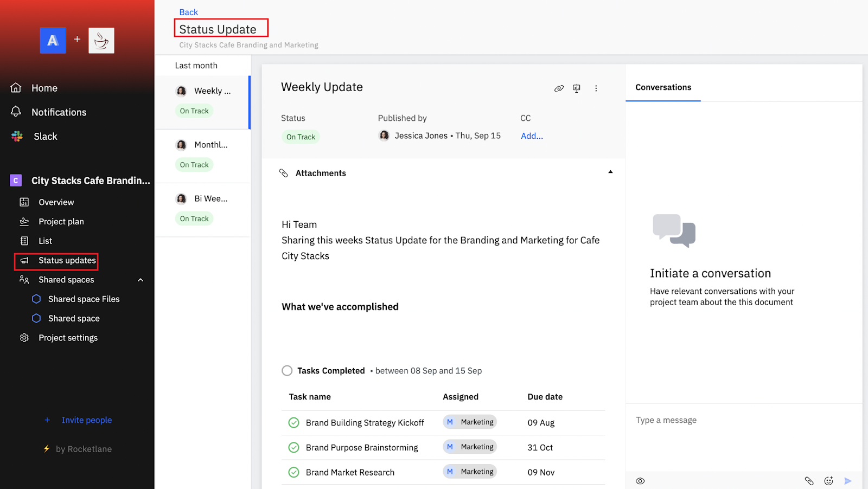Image resolution: width=868 pixels, height=489 pixels.
Task: Click the Assigned column header
Action: [x=461, y=397]
